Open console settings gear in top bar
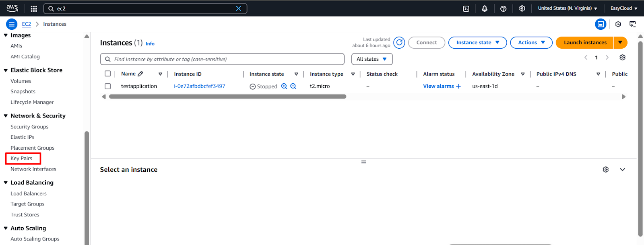644x245 pixels. click(522, 8)
